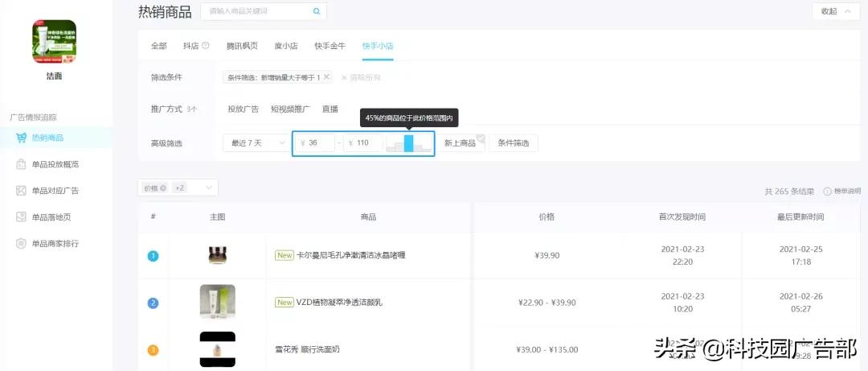Viewport: 868px width, 371px height.
Task: Toggle the 投放广告 promotion method
Action: tap(243, 109)
